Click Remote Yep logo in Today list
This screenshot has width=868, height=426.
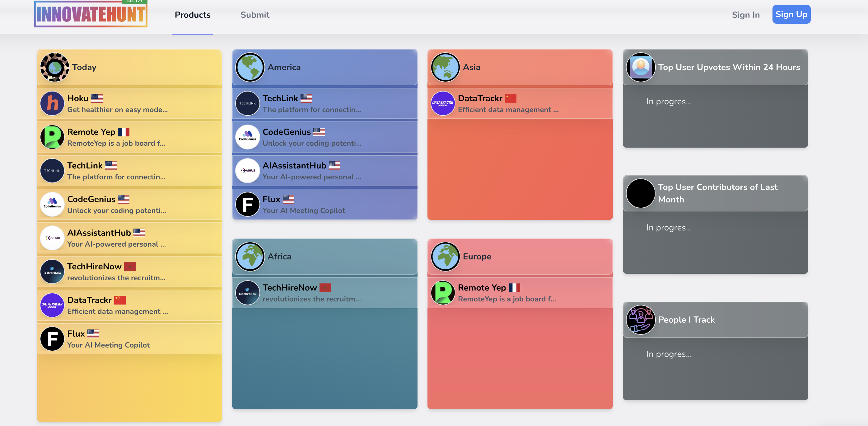tap(52, 137)
